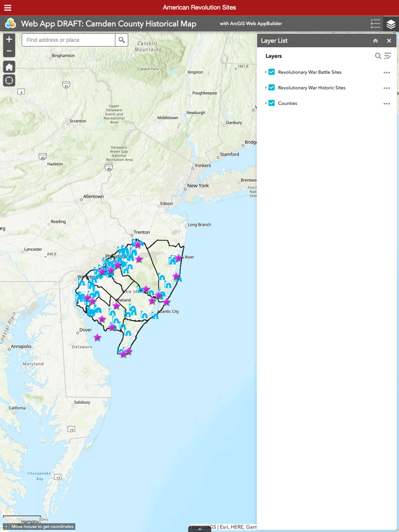This screenshot has height=532, width=399.
Task: Zoom out with the minus button
Action: [9, 51]
